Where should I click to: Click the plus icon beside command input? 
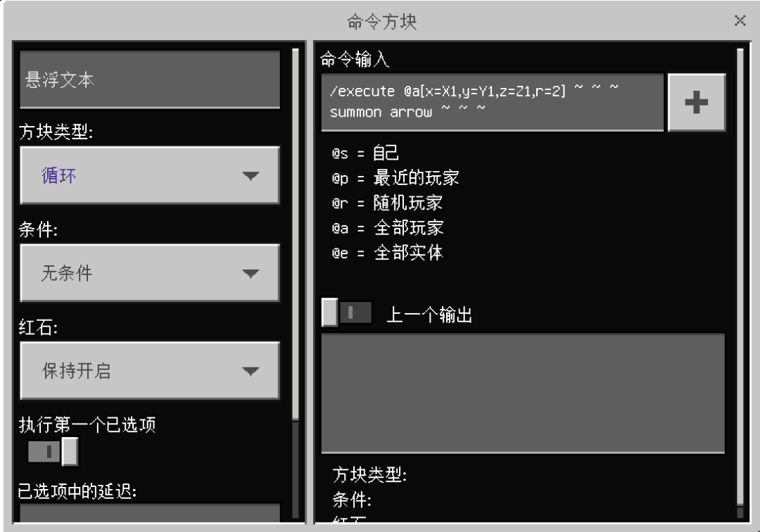[x=697, y=102]
